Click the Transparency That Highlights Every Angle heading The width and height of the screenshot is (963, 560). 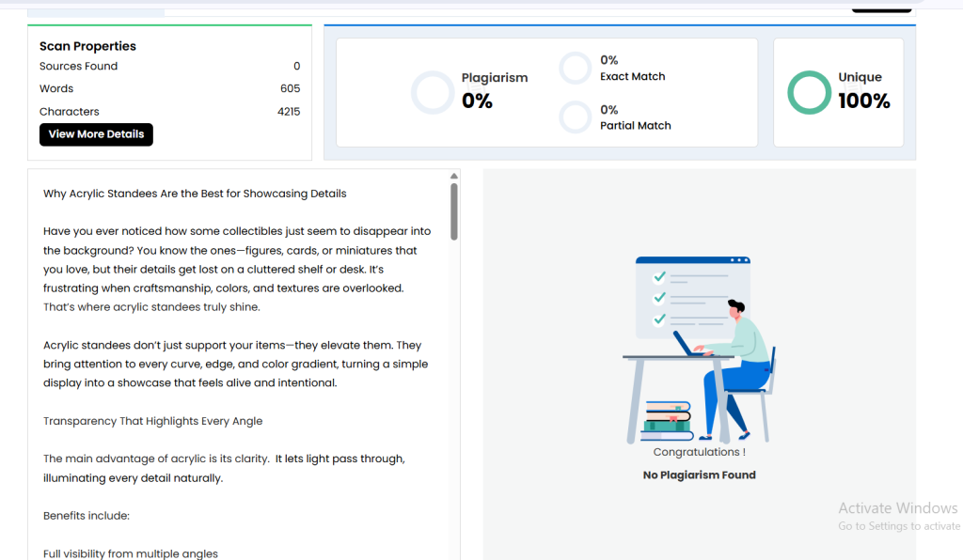coord(152,421)
